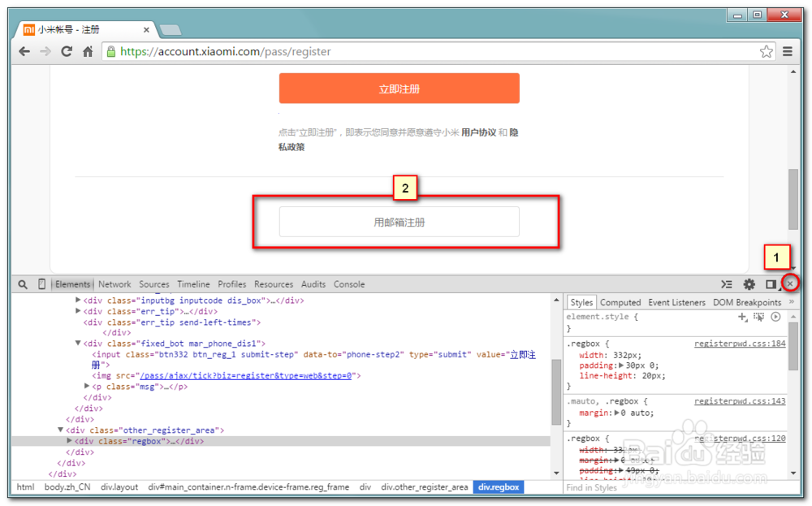Click the orange 立即注册 button
This screenshot has height=506, width=812.
point(399,89)
